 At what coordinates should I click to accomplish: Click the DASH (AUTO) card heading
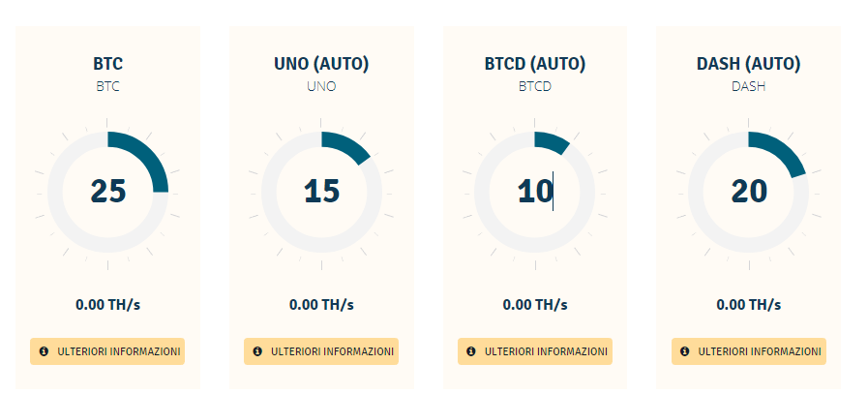tap(749, 65)
